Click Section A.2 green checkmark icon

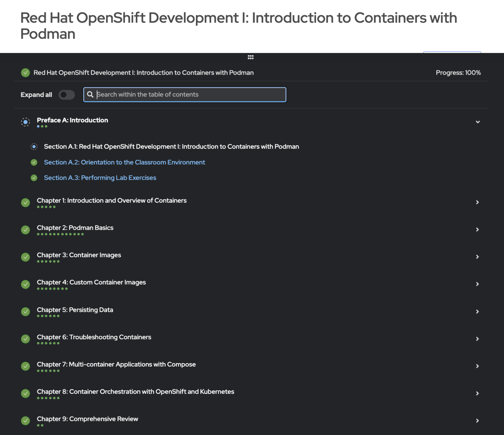pos(34,162)
